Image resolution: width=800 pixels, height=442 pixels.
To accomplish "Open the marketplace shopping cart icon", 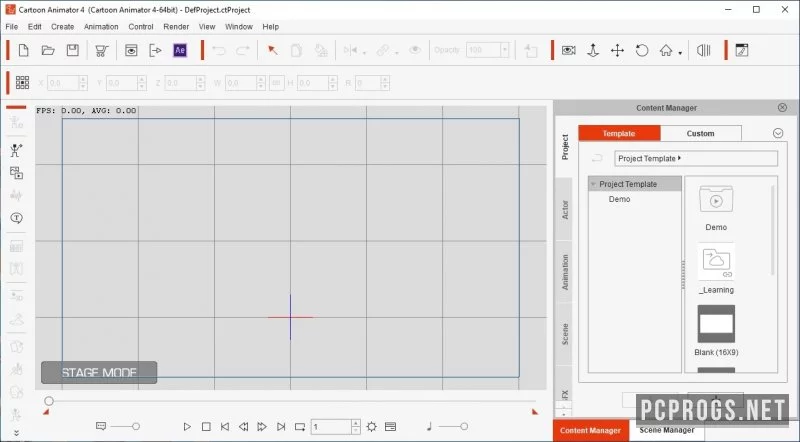I will coord(102,51).
